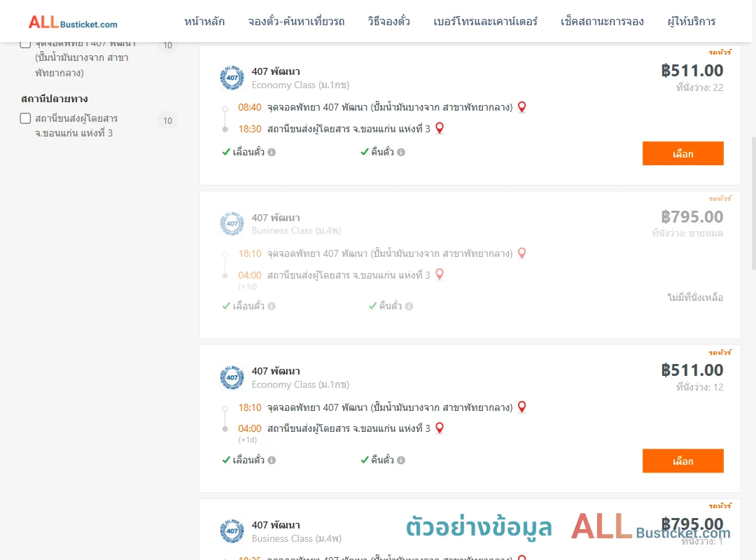Click 407 logo on sold-out Business Class trip
This screenshot has height=560, width=756.
(x=232, y=223)
